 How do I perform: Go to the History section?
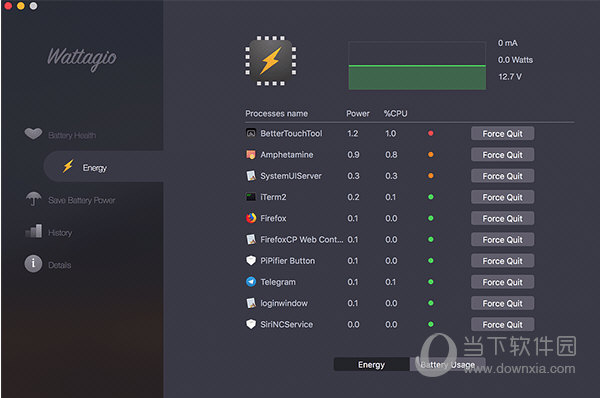60,233
